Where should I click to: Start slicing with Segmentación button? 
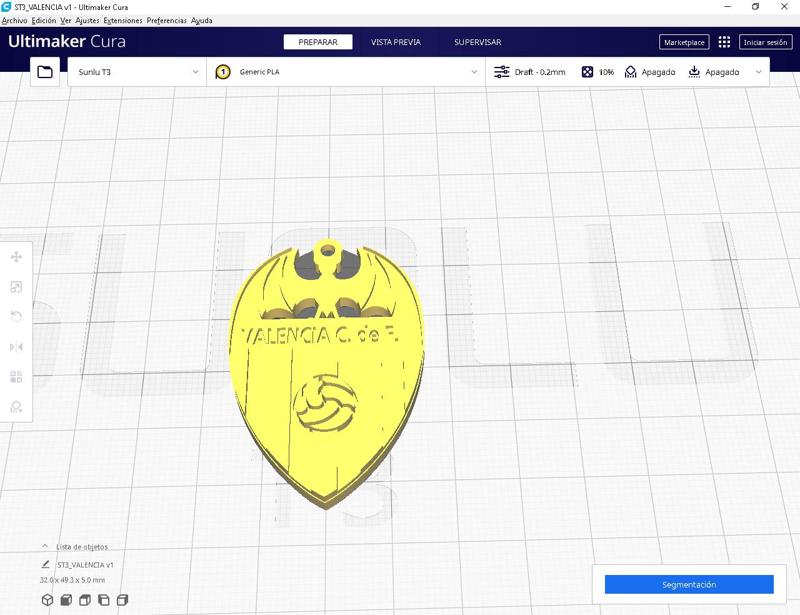[x=689, y=584]
